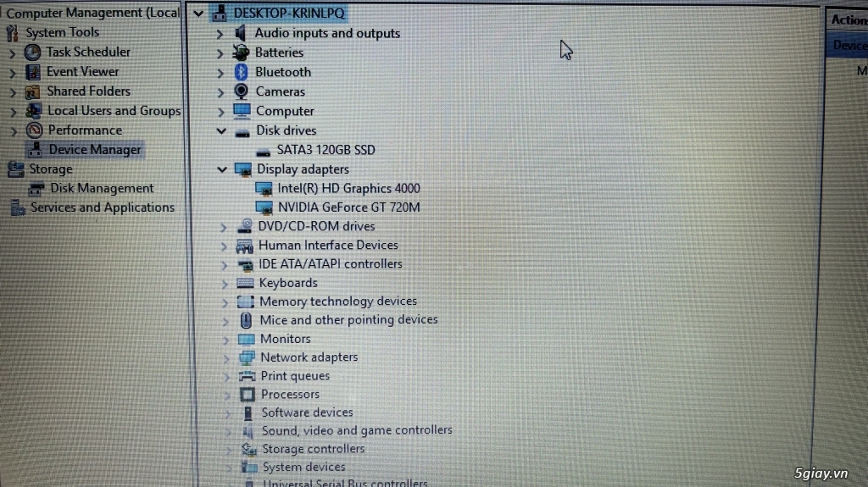Viewport: 868px width, 487px height.
Task: Click the Intel HD Graphics 4000 adapter icon
Action: (x=264, y=189)
